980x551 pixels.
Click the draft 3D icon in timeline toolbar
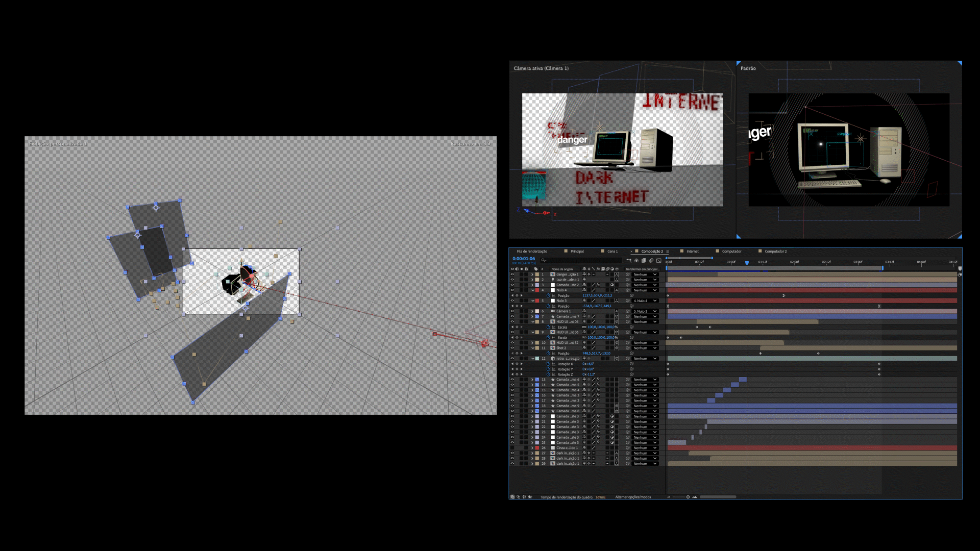[x=636, y=260]
